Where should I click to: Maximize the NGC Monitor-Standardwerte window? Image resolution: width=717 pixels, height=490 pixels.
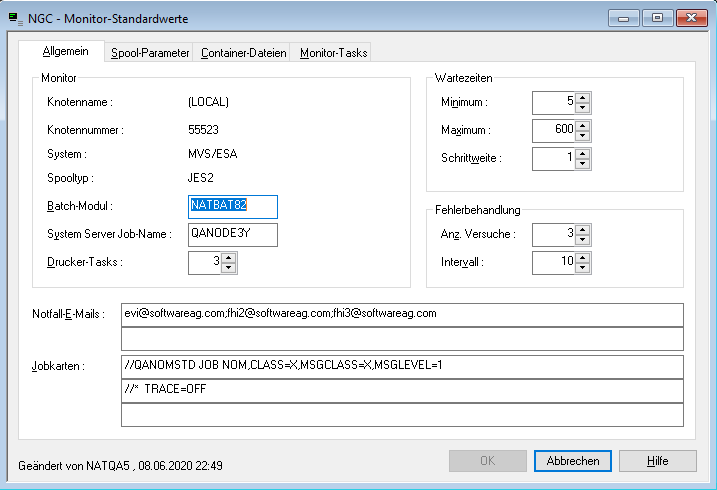[x=658, y=18]
